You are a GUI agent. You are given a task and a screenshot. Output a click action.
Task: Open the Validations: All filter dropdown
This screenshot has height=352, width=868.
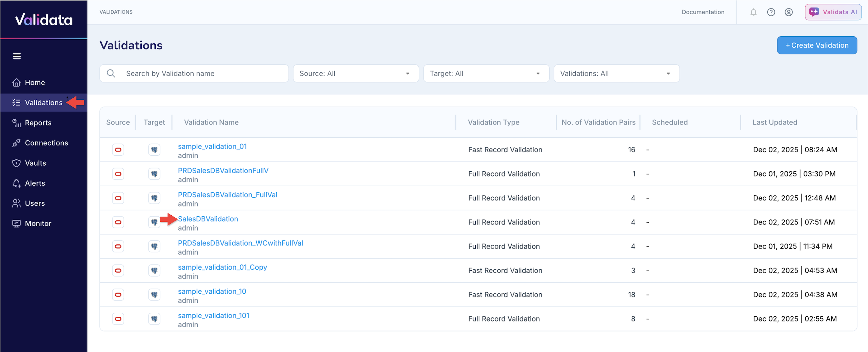[616, 73]
